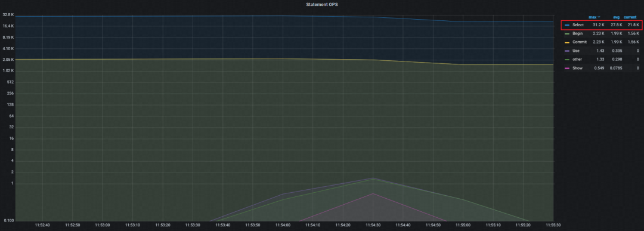
Task: Click the other max value 1.33
Action: 600,59
